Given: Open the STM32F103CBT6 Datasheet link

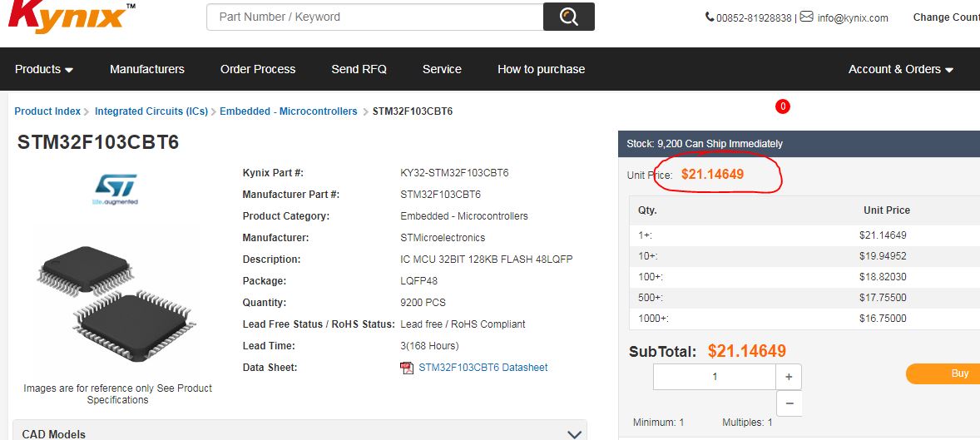Looking at the screenshot, I should (x=483, y=368).
